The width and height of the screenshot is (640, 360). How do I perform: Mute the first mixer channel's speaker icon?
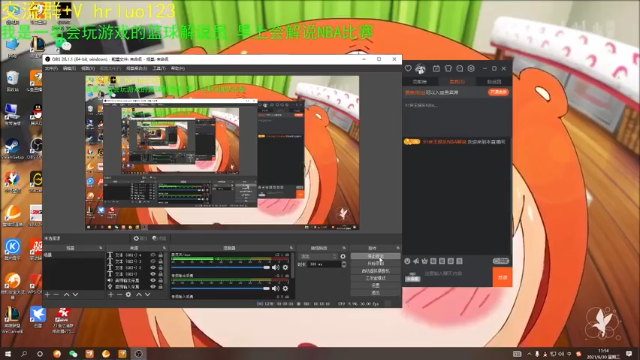tap(276, 267)
